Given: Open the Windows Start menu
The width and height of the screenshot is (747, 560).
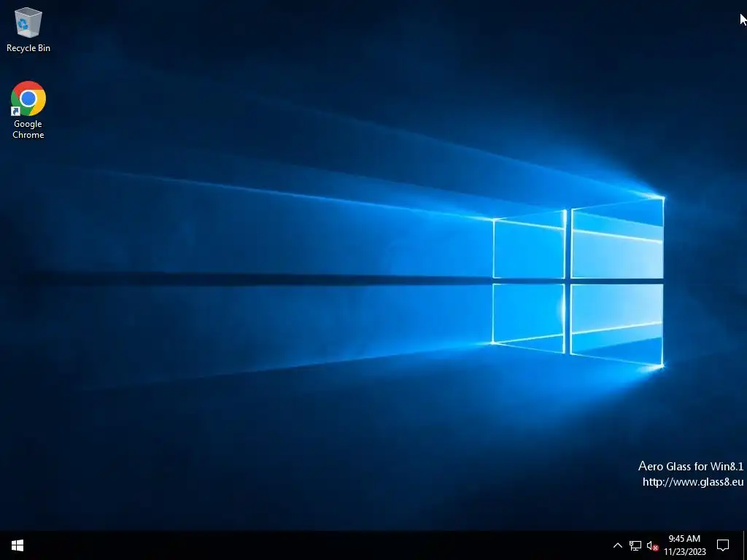Looking at the screenshot, I should pos(18,545).
